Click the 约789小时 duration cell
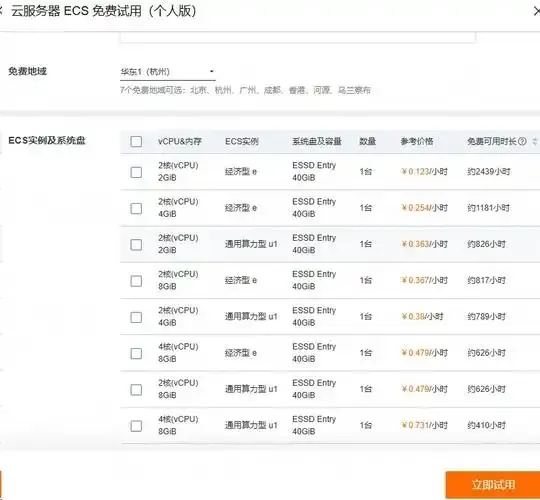The height and width of the screenshot is (500, 540). (486, 316)
